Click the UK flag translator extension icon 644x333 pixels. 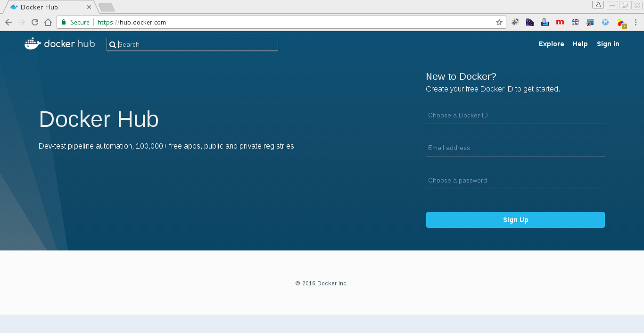pyautogui.click(x=575, y=22)
